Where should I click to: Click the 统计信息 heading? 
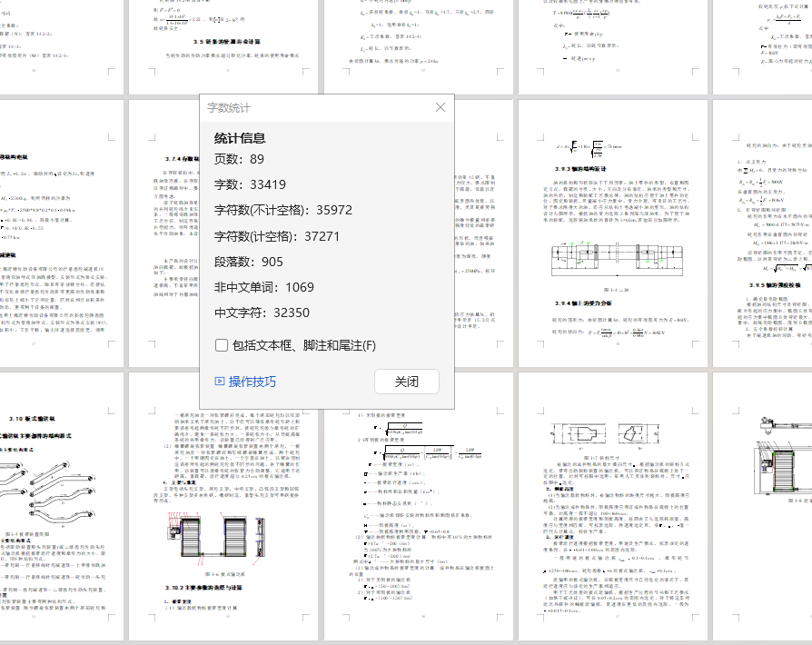(240, 138)
